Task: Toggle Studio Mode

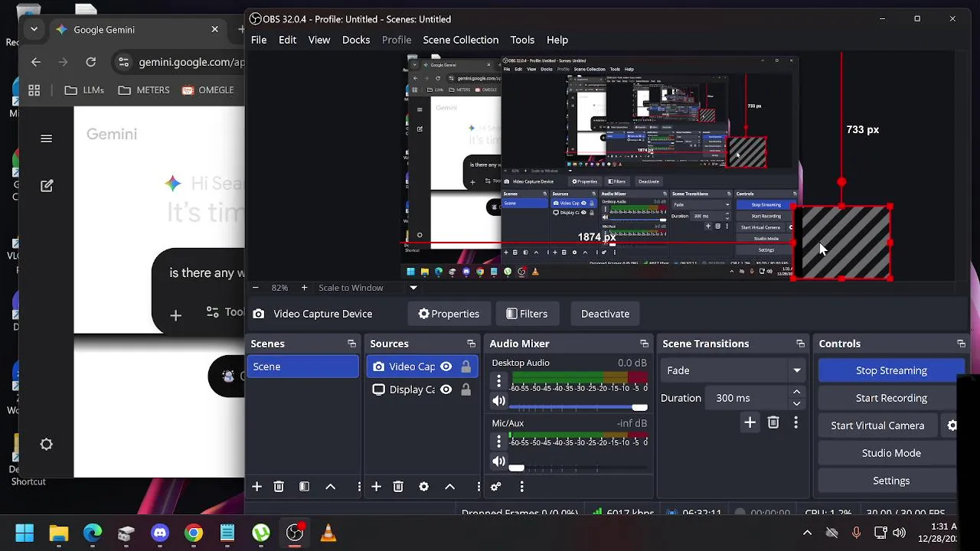Action: (891, 453)
